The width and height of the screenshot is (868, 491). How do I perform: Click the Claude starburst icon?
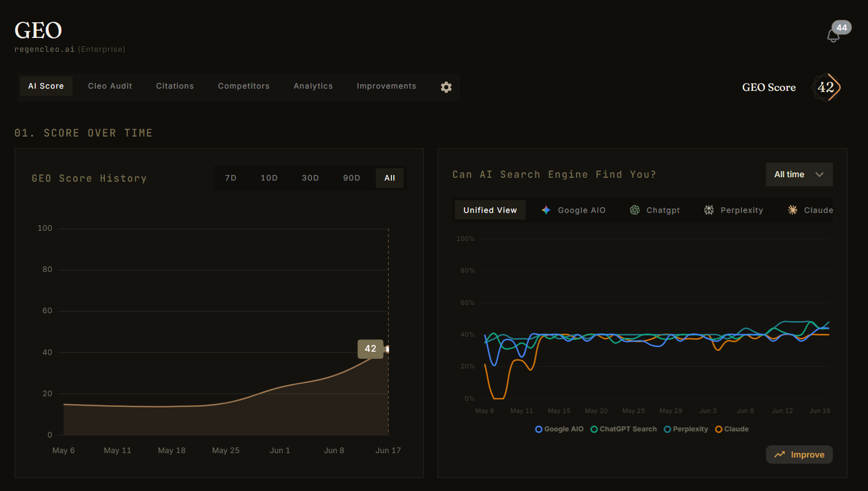tap(792, 210)
